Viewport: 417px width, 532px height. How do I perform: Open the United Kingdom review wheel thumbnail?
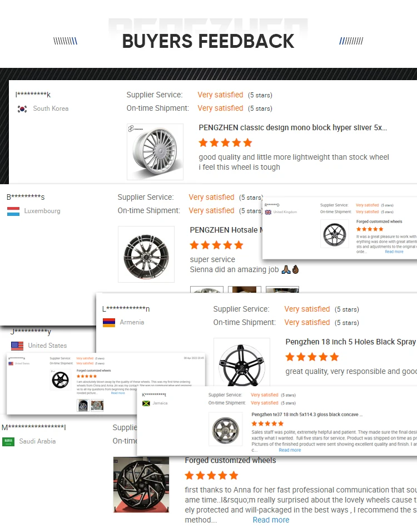click(x=335, y=234)
